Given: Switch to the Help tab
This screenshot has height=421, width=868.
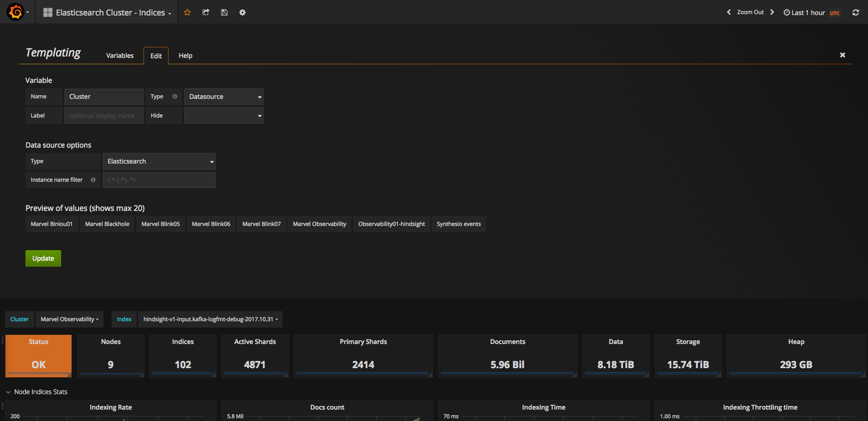Looking at the screenshot, I should pyautogui.click(x=185, y=56).
